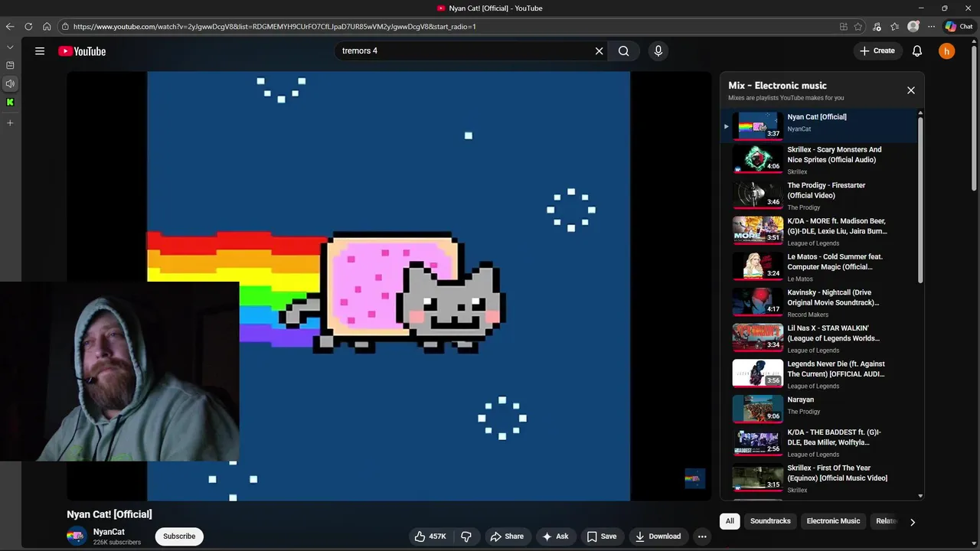980x551 pixels.
Task: Start voice search with microphone
Action: [658, 51]
